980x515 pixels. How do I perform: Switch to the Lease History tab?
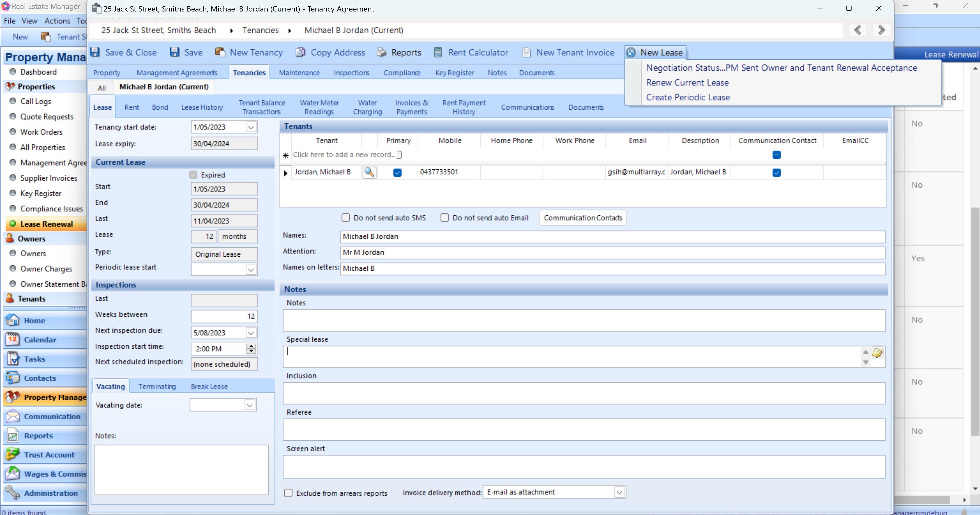[202, 107]
